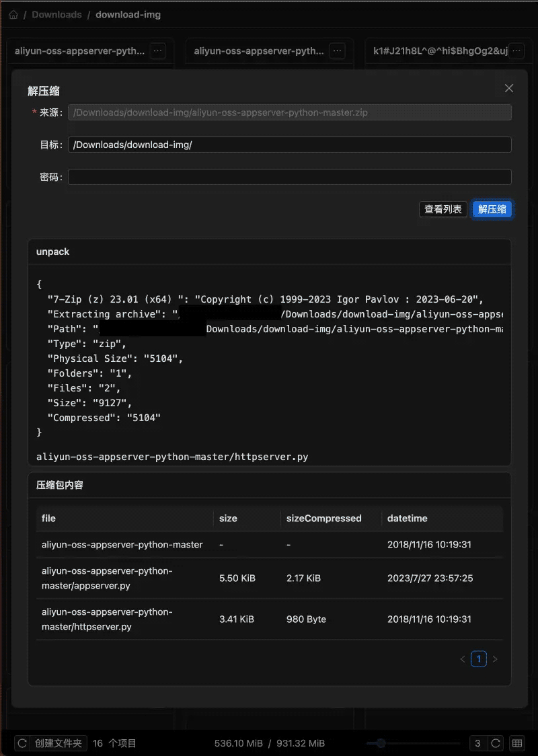This screenshot has width=538, height=756.
Task: Click the 980 Byte compressed size cell
Action: [331, 619]
